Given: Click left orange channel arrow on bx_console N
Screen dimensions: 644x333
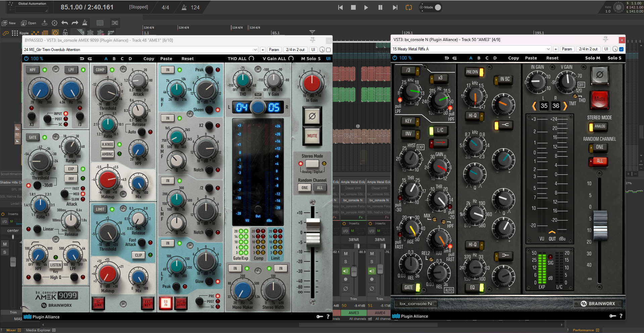Looking at the screenshot, I should click(x=534, y=106).
